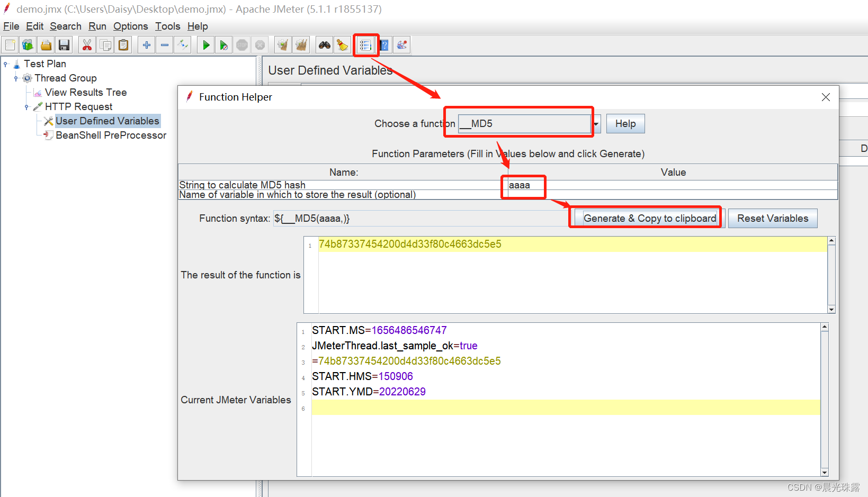Click the Expand all plus icon
The width and height of the screenshot is (868, 497).
coord(146,44)
